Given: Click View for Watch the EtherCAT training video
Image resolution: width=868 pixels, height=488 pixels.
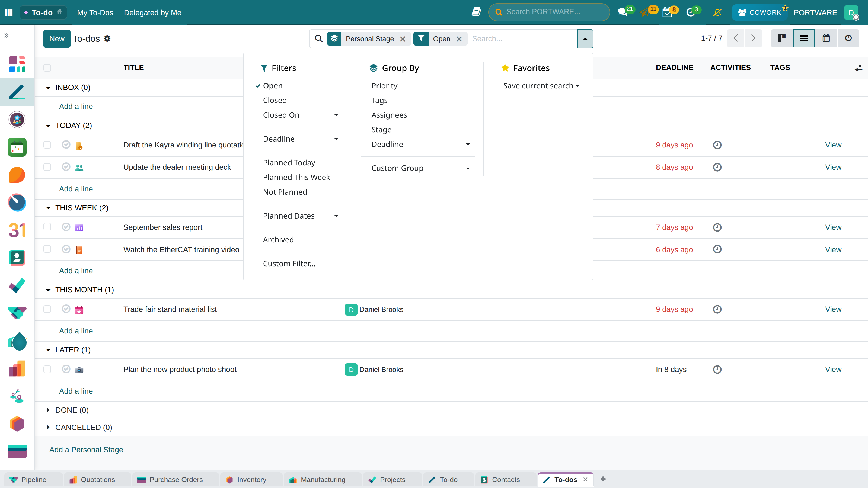Looking at the screenshot, I should pyautogui.click(x=833, y=249).
